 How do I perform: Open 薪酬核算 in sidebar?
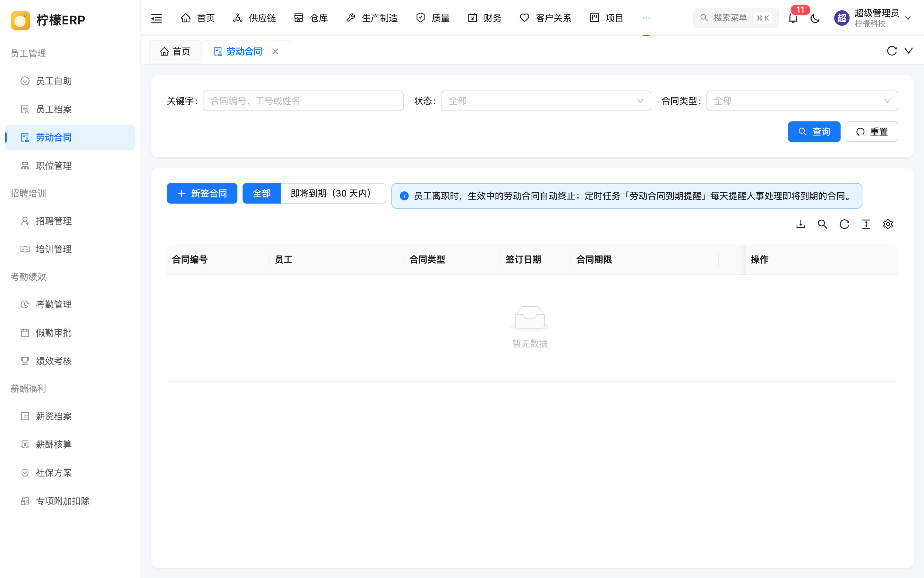pos(70,445)
